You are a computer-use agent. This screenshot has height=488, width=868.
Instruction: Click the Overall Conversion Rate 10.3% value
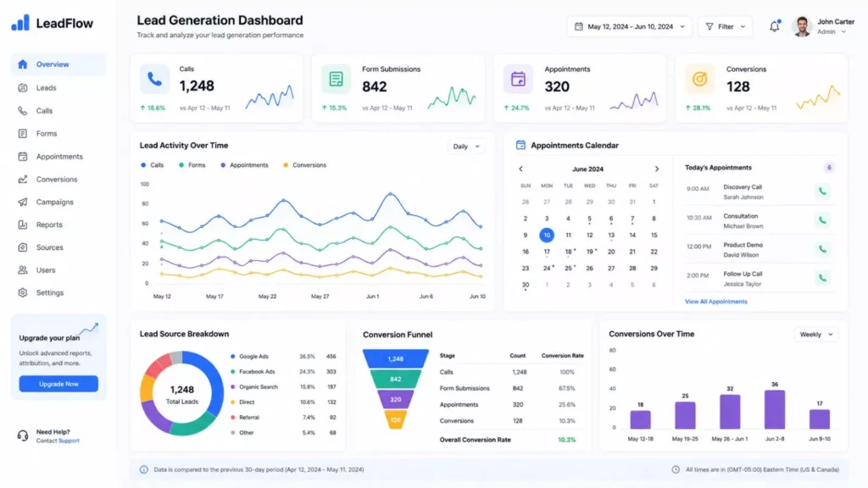[566, 440]
